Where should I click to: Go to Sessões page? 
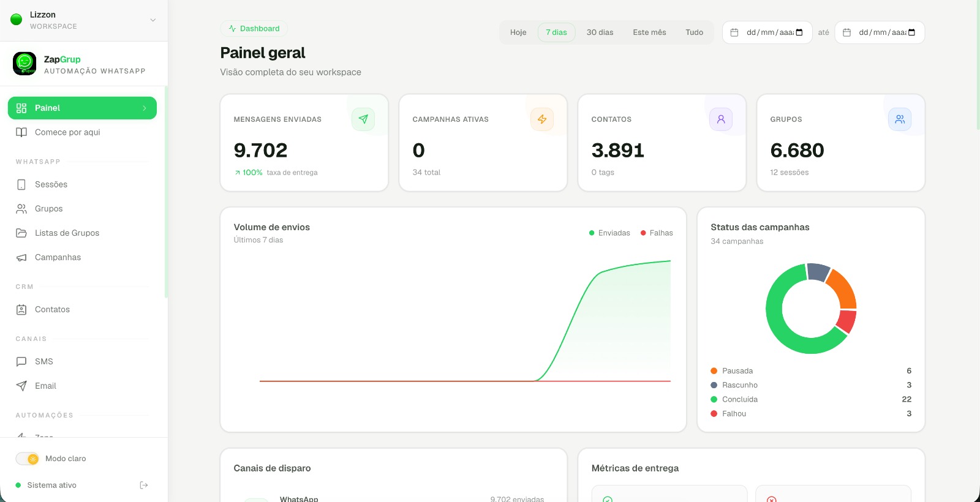pos(82,184)
